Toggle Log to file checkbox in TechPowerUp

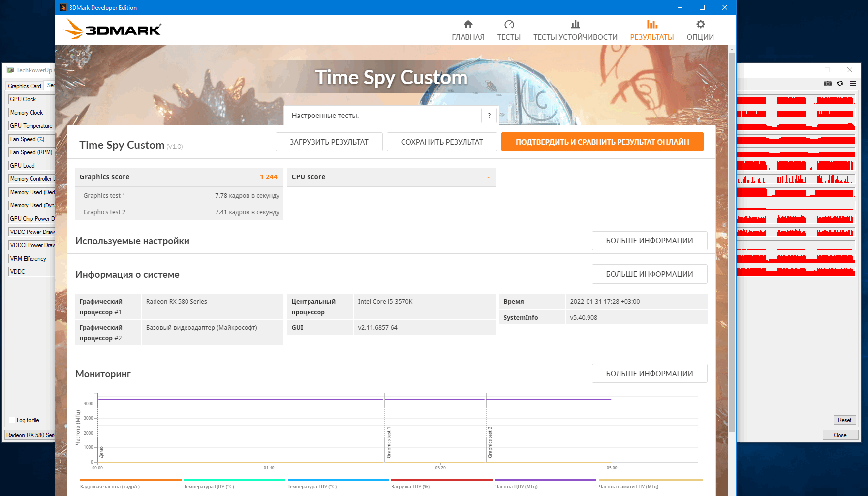pyautogui.click(x=12, y=420)
